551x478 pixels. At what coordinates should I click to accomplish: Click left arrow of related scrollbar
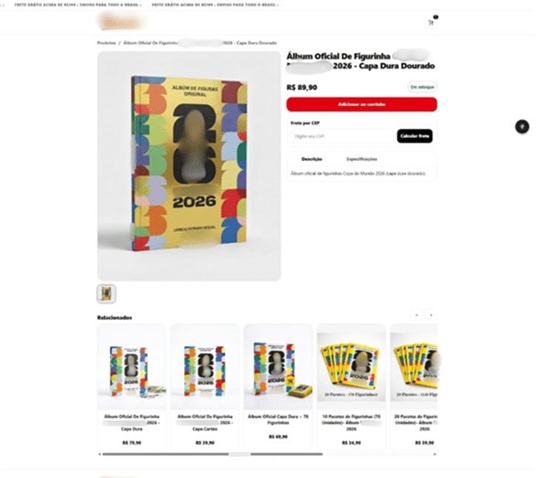click(x=100, y=454)
